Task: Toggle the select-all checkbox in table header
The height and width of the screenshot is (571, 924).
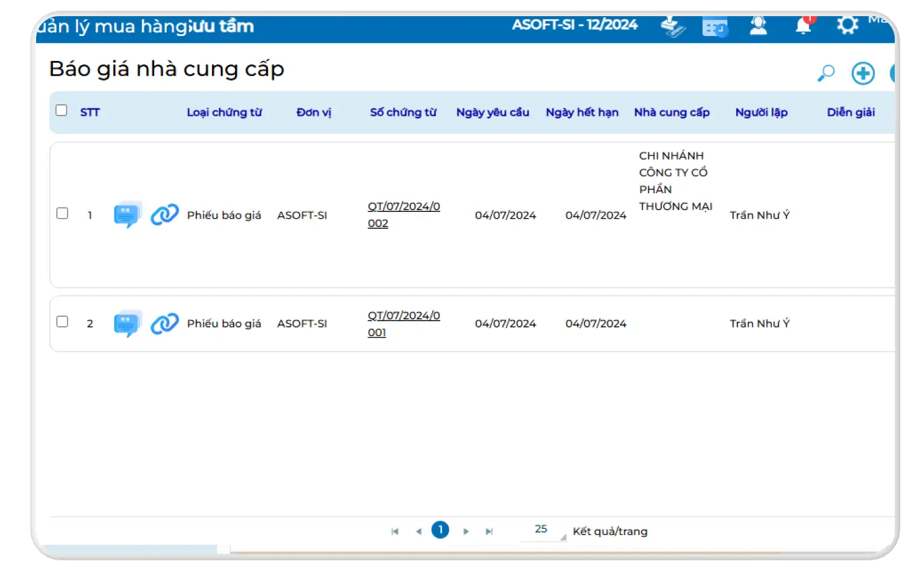Action: coord(62,111)
